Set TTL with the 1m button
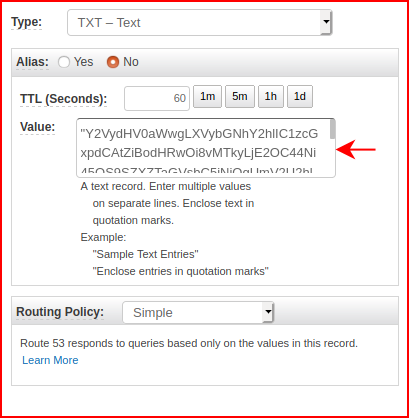This screenshot has width=409, height=418. (207, 97)
